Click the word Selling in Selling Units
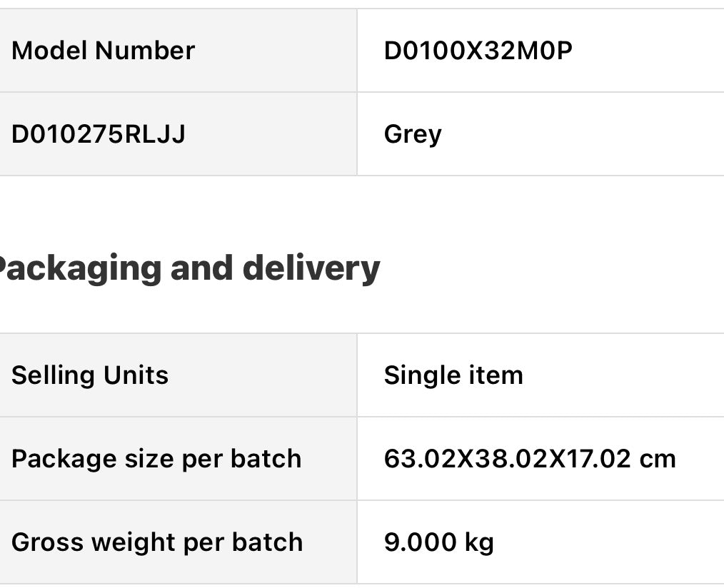Viewport: 724px width, 588px height. pyautogui.click(x=54, y=375)
